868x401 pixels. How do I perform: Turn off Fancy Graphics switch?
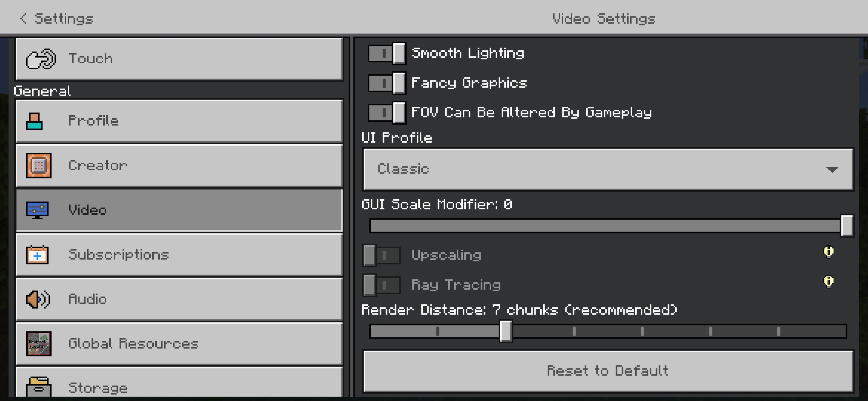[387, 83]
